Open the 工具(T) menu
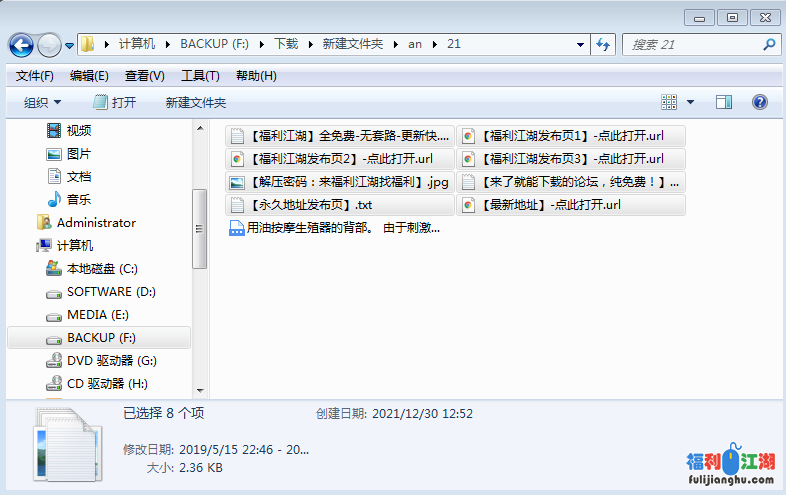 click(199, 76)
